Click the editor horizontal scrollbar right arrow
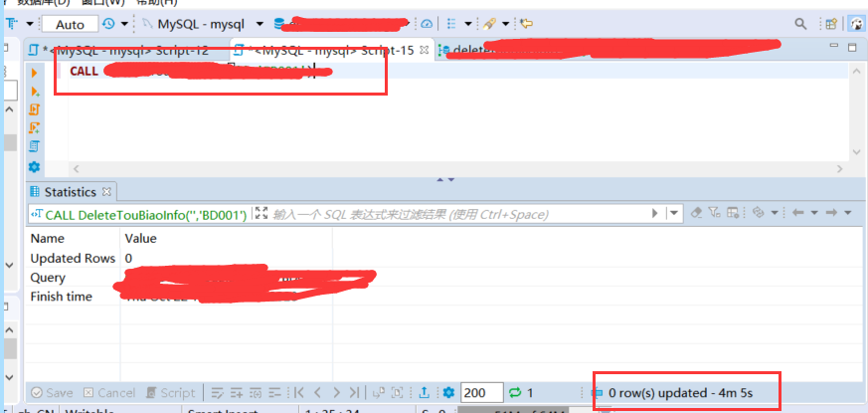 tap(840, 168)
